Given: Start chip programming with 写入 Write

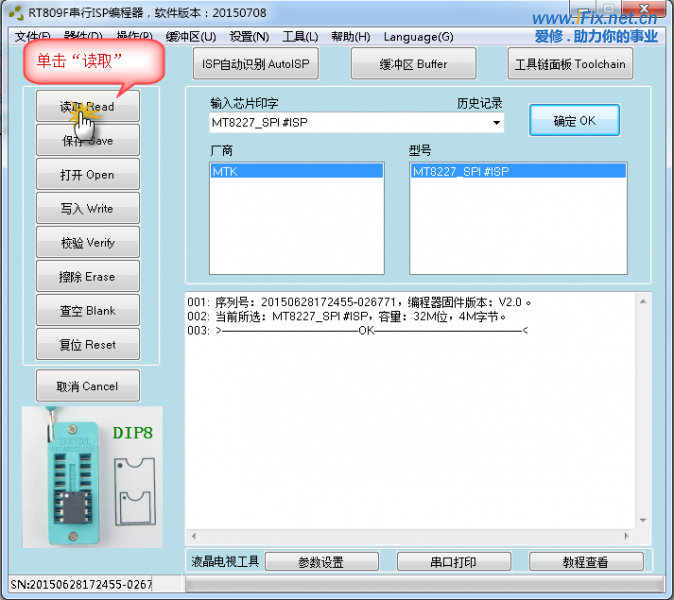Looking at the screenshot, I should coord(87,208).
